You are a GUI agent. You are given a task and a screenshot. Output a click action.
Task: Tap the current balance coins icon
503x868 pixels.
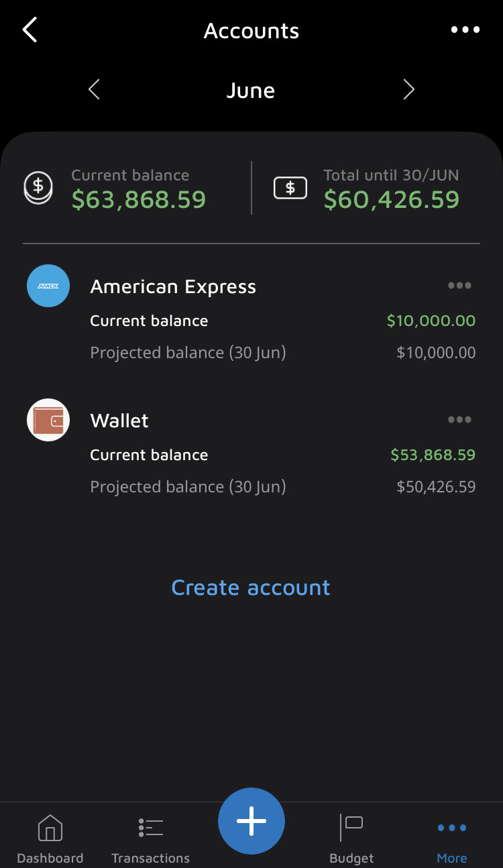coord(38,187)
